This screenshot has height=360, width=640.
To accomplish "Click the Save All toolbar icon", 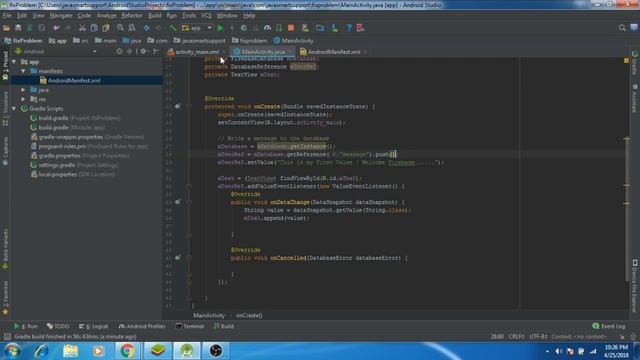I will [x=18, y=28].
